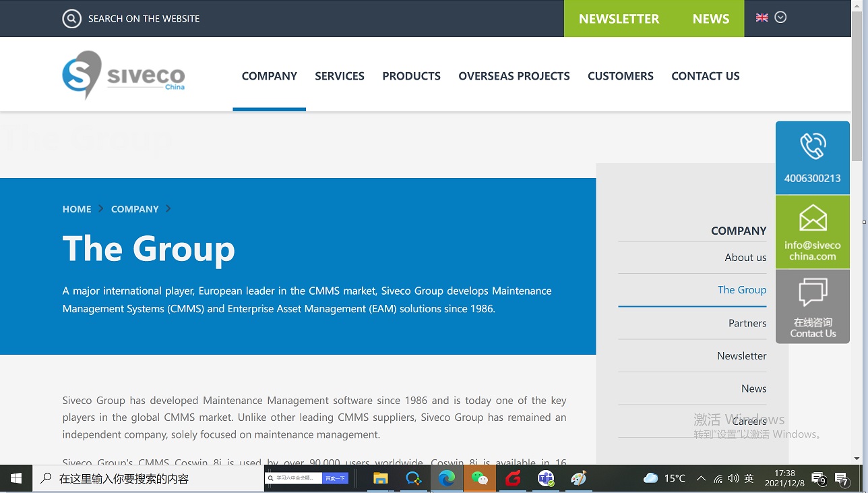868x493 pixels.
Task: Open the clock showing 17:38
Action: point(784,478)
